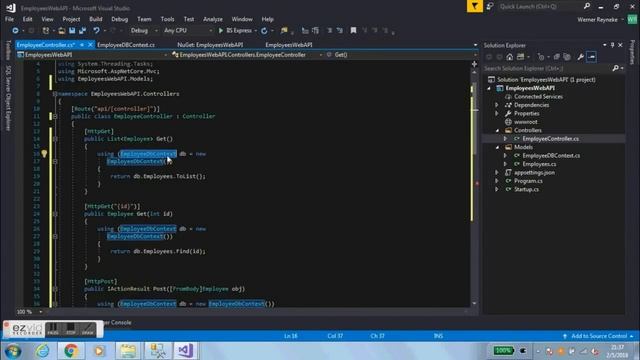Viewport: 640px width, 360px height.
Task: Collapse the Controllers folder
Action: tap(497, 131)
